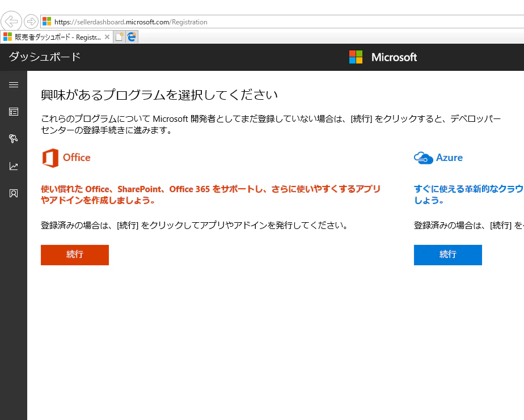Click the blue Azure tagline text
The image size is (524, 420).
[468, 195]
